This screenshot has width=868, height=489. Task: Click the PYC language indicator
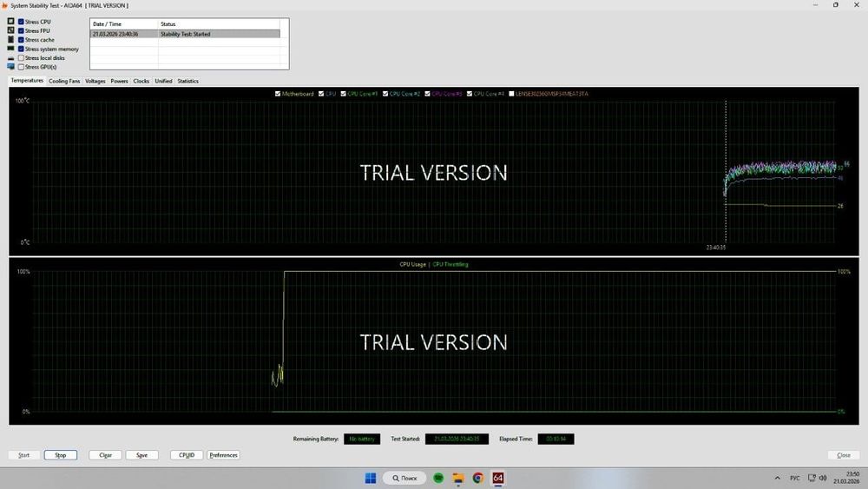pyautogui.click(x=795, y=478)
